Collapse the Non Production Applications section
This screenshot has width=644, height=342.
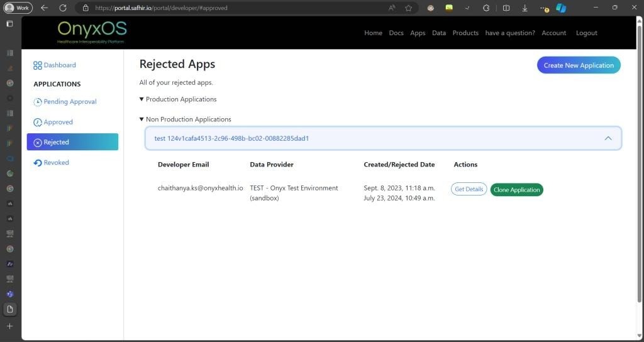[142, 119]
